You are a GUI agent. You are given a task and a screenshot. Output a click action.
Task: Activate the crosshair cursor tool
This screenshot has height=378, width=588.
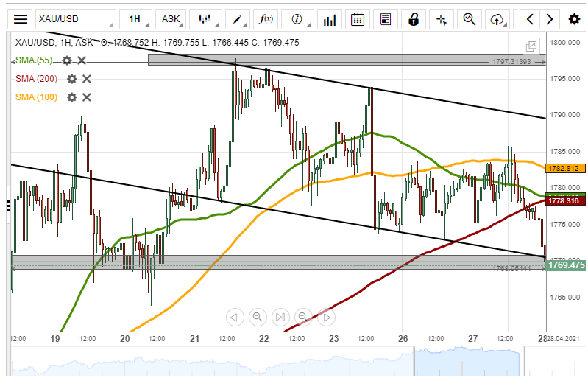[442, 19]
